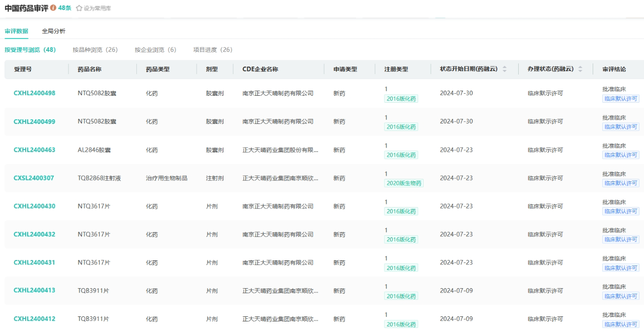Go to 项目进度 (26) view
Screen dimensions: 644x332
pos(213,50)
